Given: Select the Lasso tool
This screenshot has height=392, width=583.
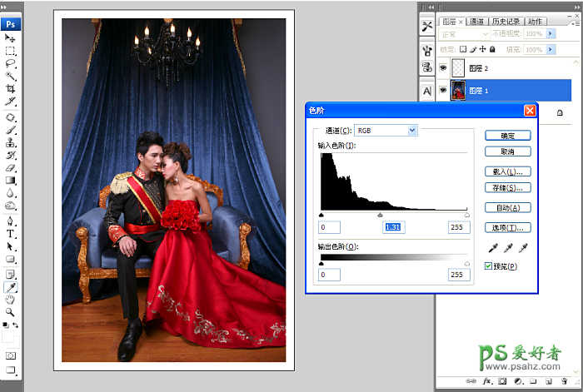Looking at the screenshot, I should [x=11, y=62].
